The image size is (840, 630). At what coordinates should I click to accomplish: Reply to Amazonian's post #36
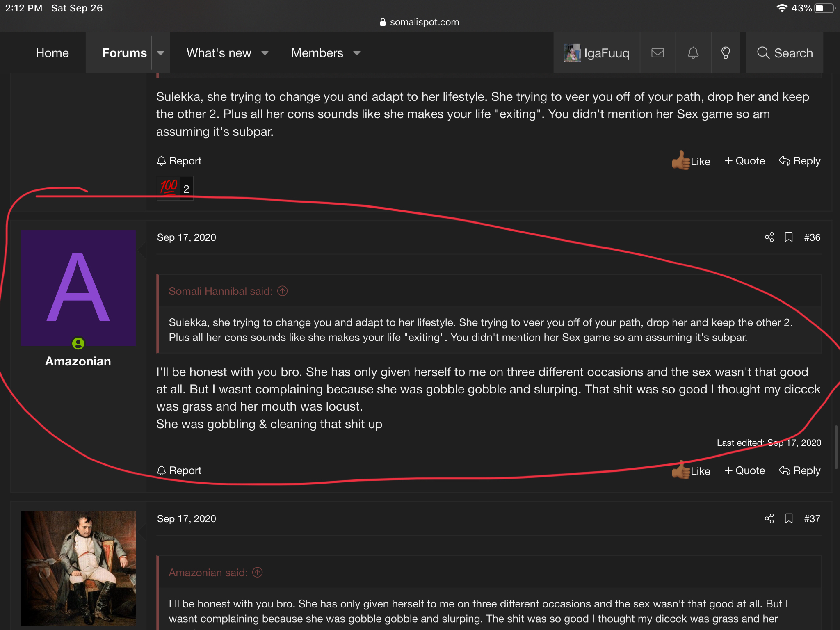(800, 471)
